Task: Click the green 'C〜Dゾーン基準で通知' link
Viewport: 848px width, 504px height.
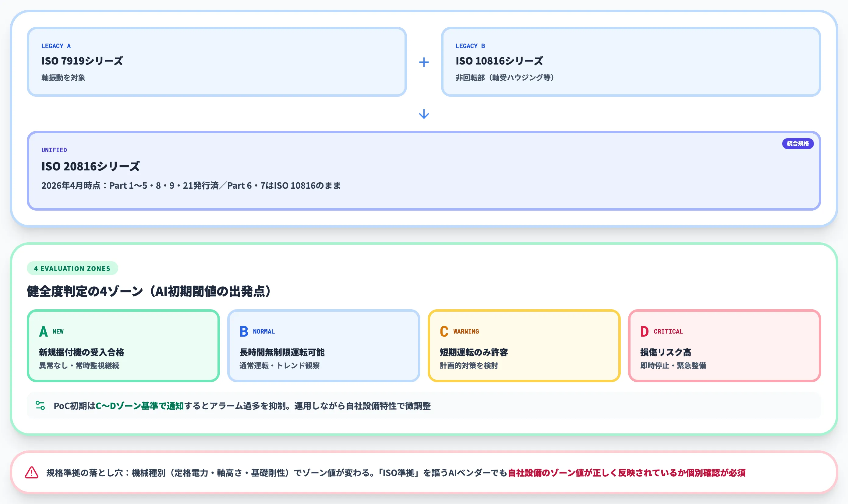Action: coord(140,406)
